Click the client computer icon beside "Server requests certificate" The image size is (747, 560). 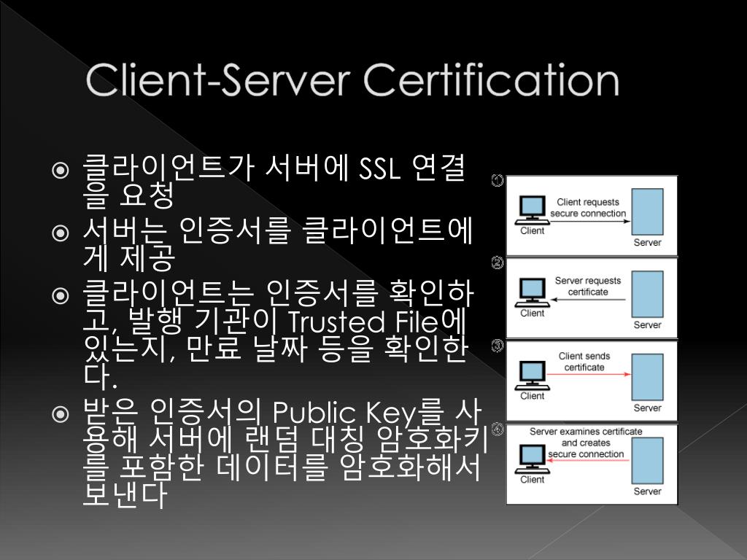tap(532, 293)
